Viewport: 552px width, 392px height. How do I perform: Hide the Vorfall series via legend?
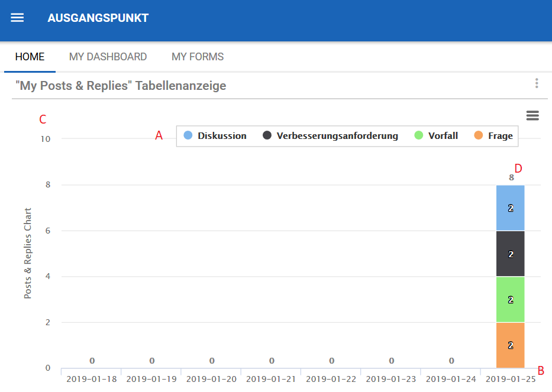[x=443, y=136]
